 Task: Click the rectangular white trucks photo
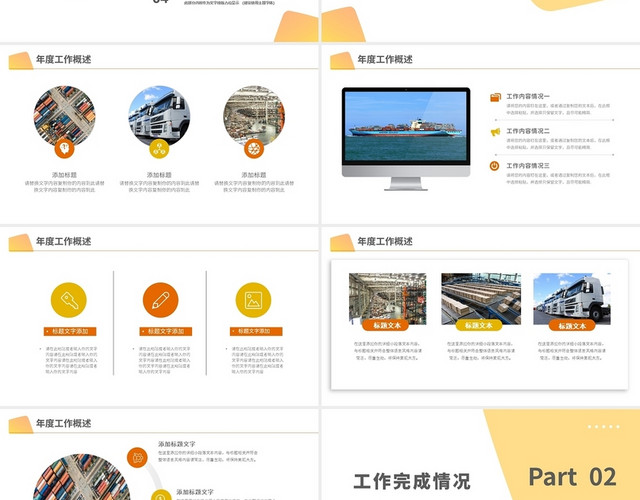point(572,299)
